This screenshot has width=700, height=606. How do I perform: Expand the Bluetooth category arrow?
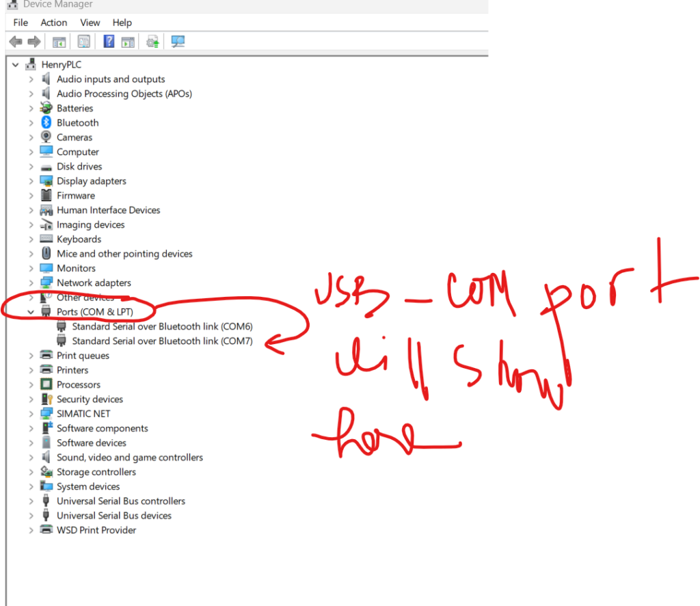[31, 123]
